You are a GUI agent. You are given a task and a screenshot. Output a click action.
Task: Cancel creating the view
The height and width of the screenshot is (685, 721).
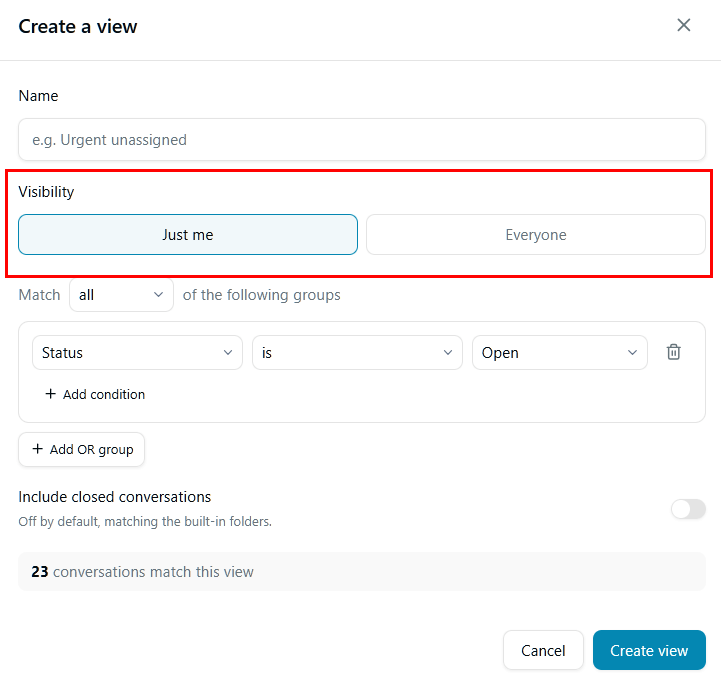click(543, 650)
